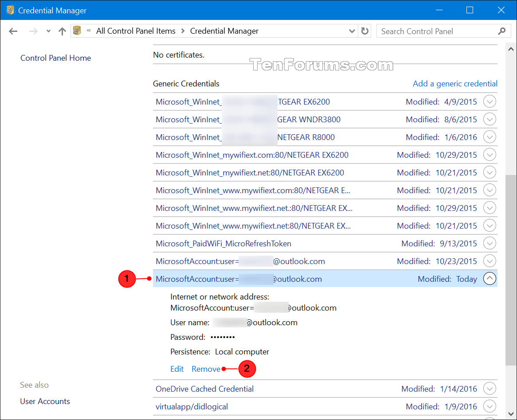517x420 pixels.
Task: Click the keys icon in the title bar
Action: pyautogui.click(x=10, y=10)
